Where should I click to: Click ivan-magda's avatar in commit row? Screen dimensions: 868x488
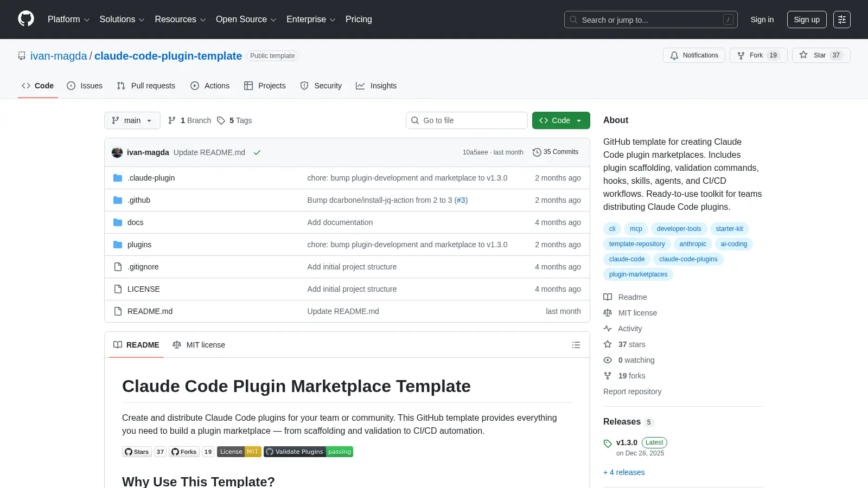tap(117, 152)
